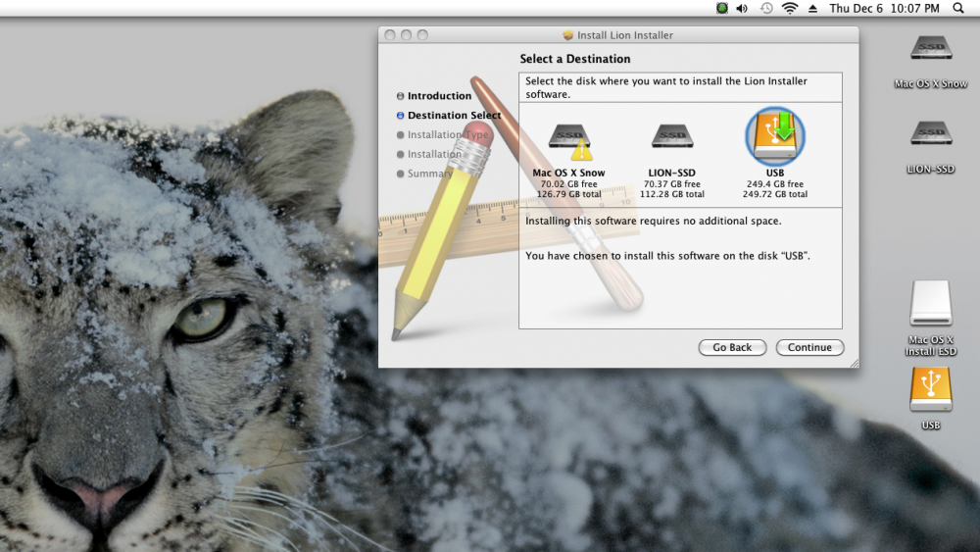Select the USB drive destination icon
980x552 pixels.
click(775, 136)
